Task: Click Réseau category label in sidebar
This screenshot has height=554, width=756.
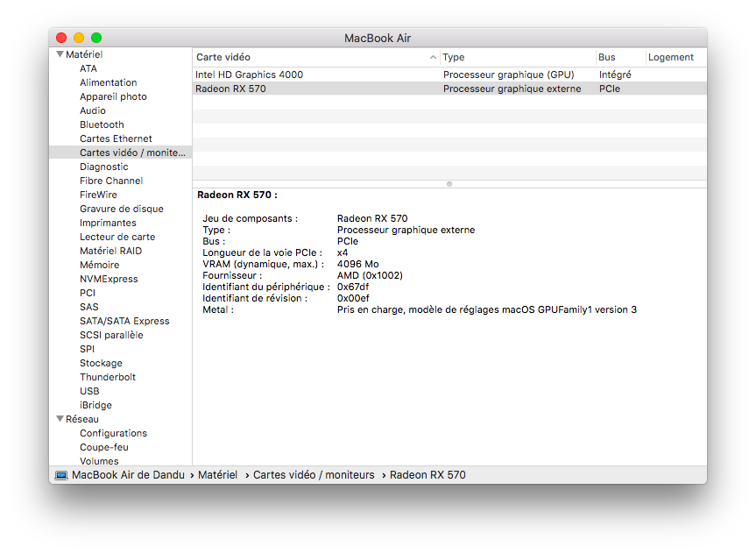Action: [x=82, y=419]
